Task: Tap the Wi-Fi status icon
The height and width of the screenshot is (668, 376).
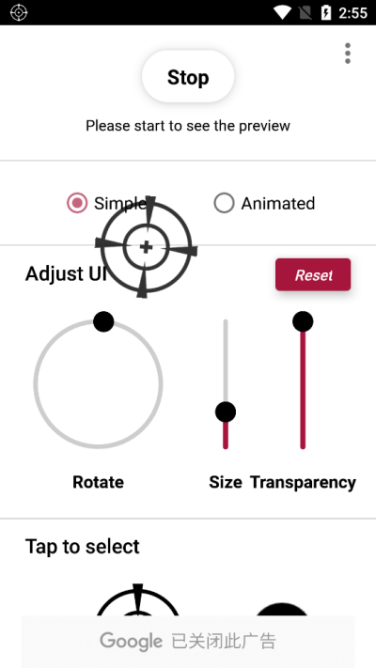Action: (282, 13)
